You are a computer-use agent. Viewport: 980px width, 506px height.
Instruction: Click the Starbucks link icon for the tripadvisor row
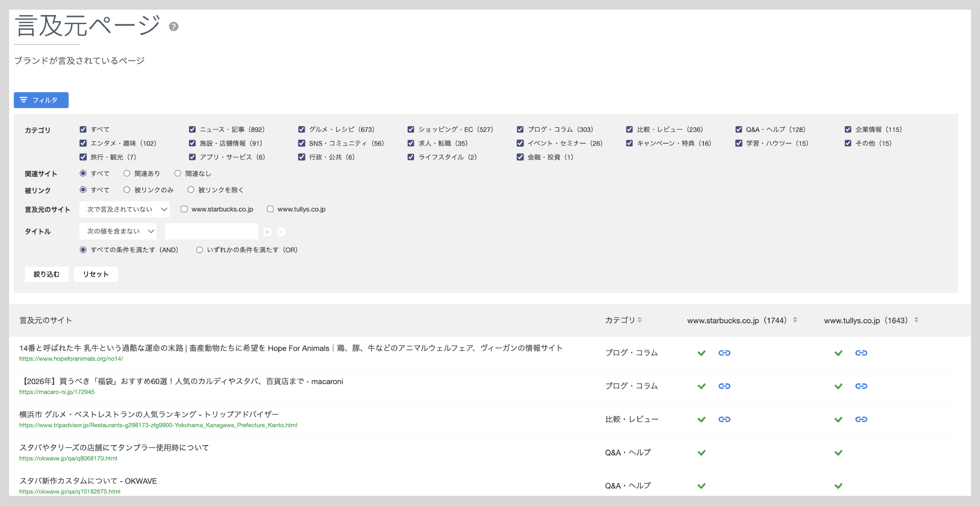724,419
